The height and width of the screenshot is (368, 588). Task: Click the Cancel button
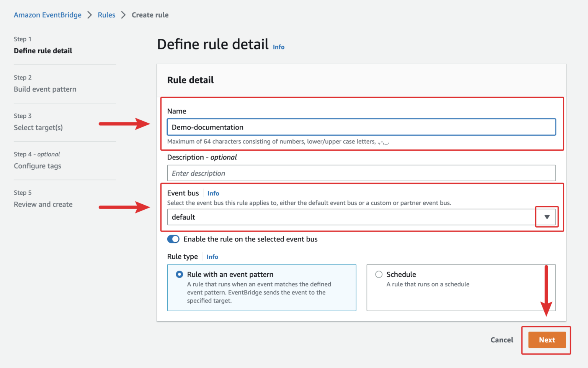[501, 340]
